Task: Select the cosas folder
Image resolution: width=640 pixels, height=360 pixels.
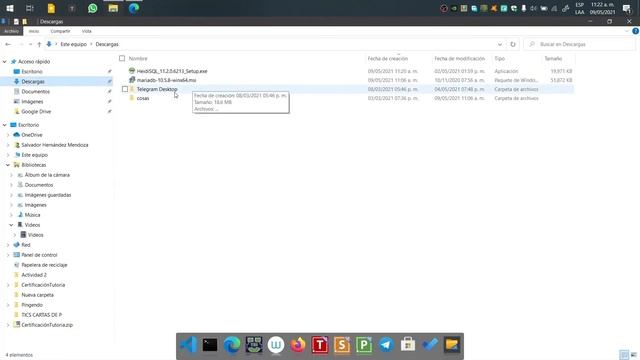Action: [143, 98]
